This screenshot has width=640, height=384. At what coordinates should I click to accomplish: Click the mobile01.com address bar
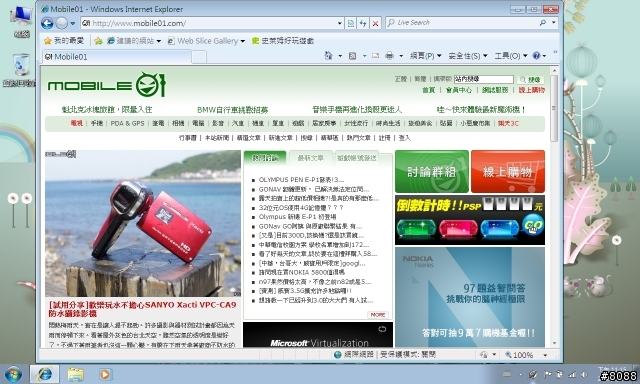point(208,23)
